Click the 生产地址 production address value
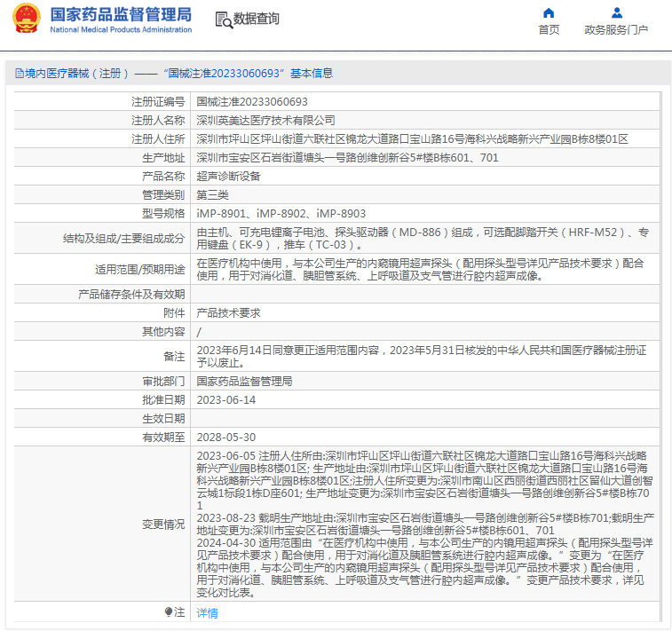Image resolution: width=672 pixels, height=631 pixels. point(347,158)
